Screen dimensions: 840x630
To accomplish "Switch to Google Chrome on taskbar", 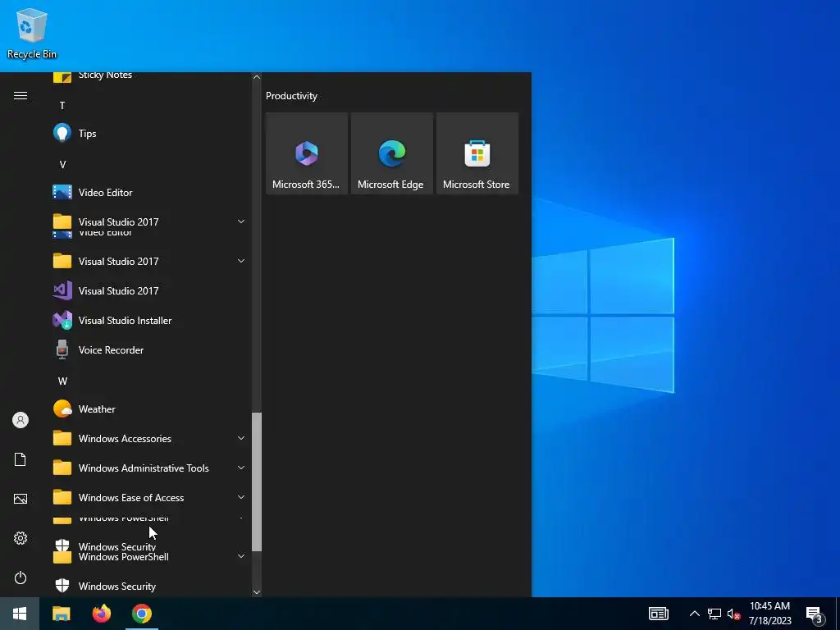I will pos(142,614).
